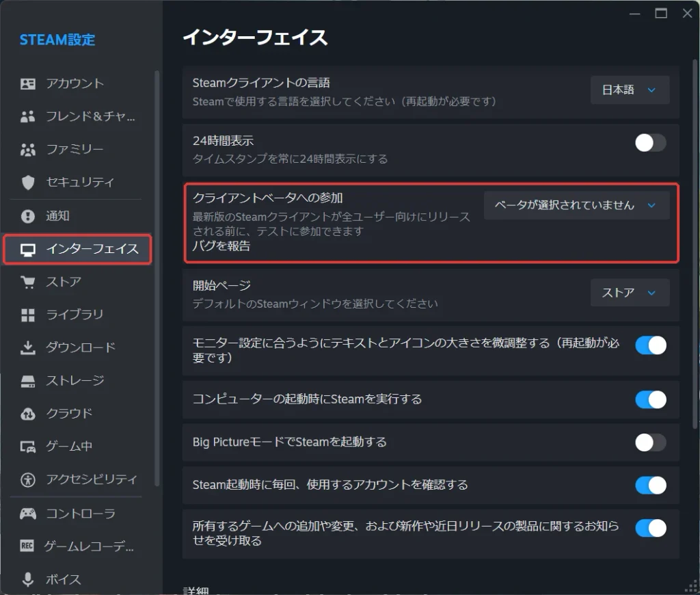Select ゲーム中 settings
Viewport: 700px width, 595px height.
(78, 447)
